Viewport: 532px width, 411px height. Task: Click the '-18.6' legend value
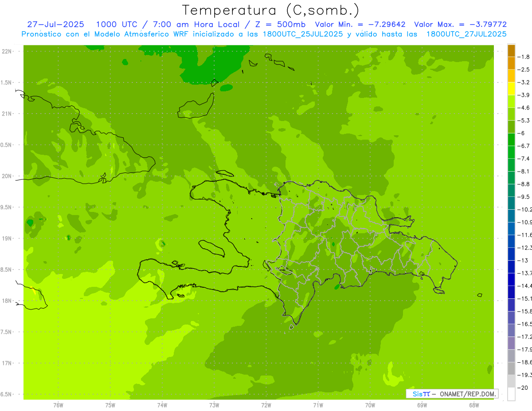[x=525, y=362]
